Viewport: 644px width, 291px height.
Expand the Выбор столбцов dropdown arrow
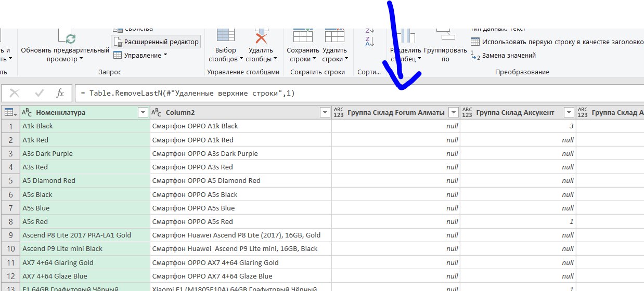pyautogui.click(x=241, y=59)
